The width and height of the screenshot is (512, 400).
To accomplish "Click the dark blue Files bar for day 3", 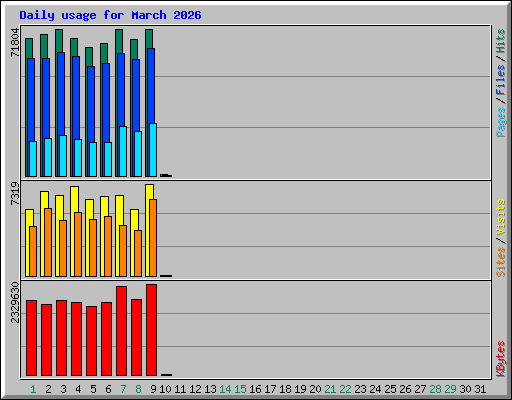I will 61,93.
